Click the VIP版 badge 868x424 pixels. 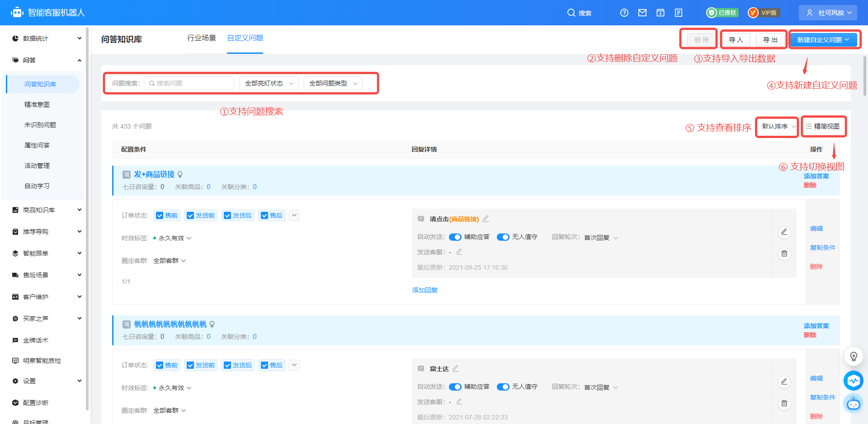[x=763, y=13]
